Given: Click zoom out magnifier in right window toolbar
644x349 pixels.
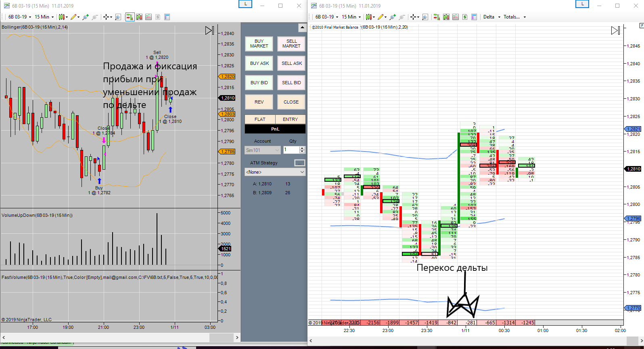Looking at the screenshot, I should tap(401, 17).
